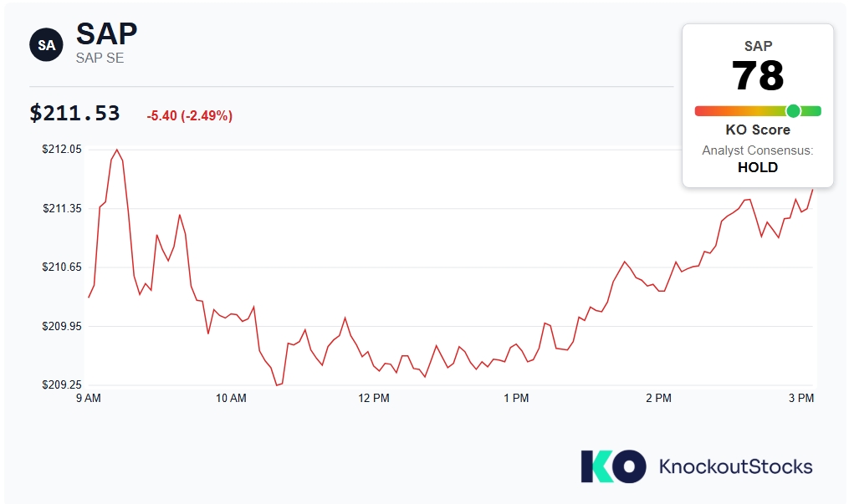This screenshot has height=504, width=849.
Task: Click the KO Score gradient bar
Action: 758,111
